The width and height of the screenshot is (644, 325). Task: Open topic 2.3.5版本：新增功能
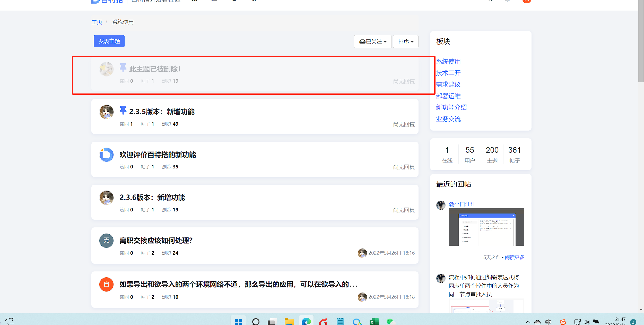[x=162, y=112]
